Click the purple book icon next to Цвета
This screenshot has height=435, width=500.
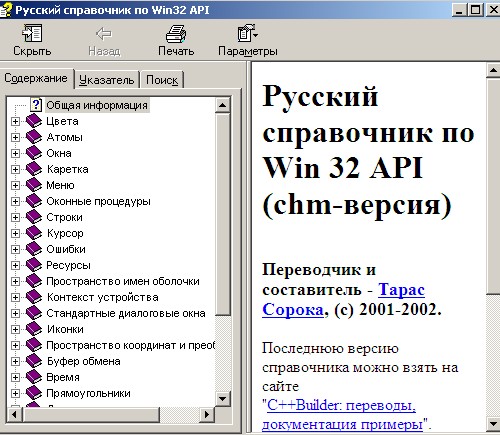click(34, 121)
